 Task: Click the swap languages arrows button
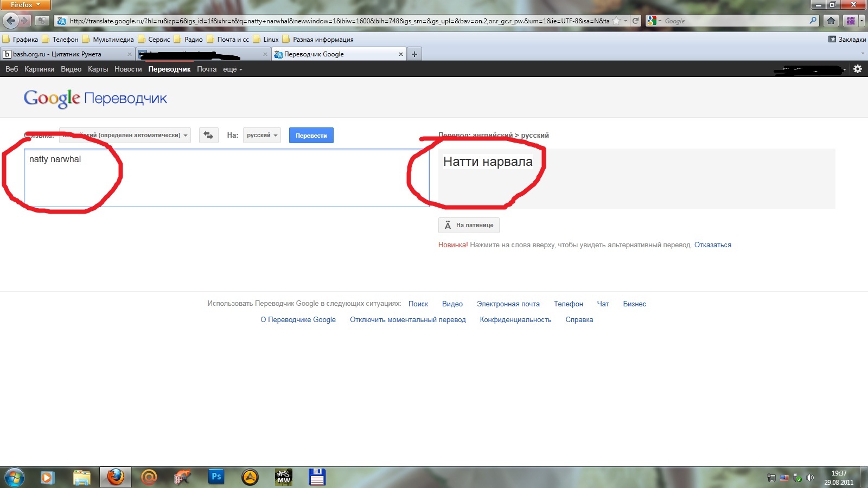pos(208,135)
